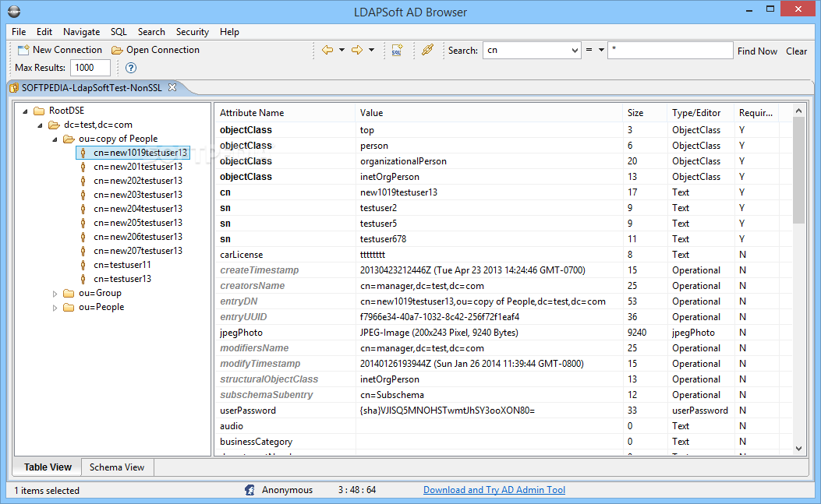Expand the ou=People tree node
Screen dimensions: 821x504
tap(55, 308)
